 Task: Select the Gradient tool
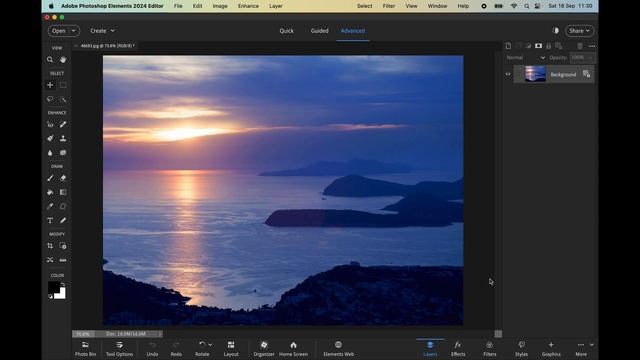[63, 192]
